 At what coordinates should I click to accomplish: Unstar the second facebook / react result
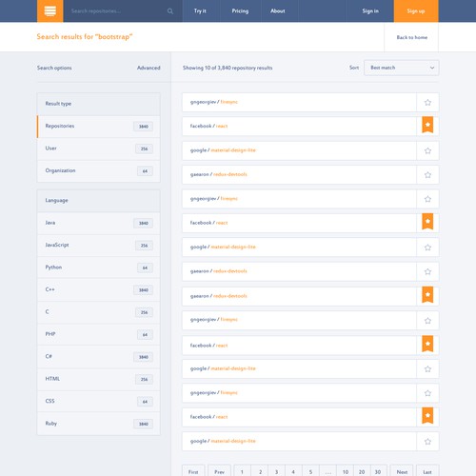click(x=427, y=222)
